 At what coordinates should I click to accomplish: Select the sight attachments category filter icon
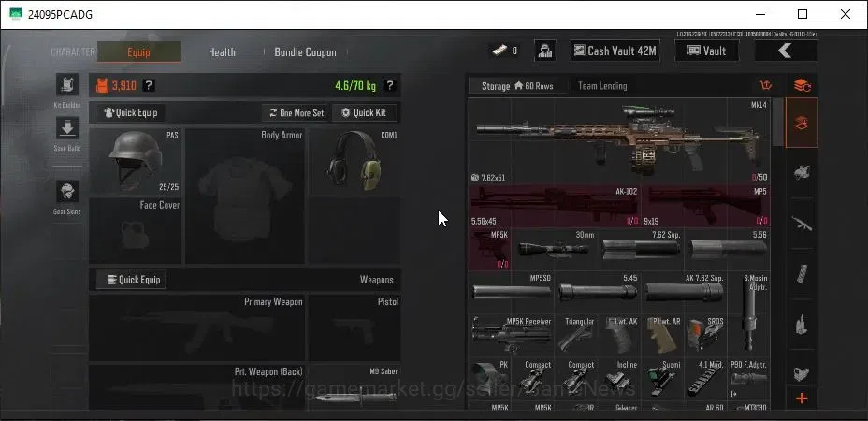pos(802,373)
